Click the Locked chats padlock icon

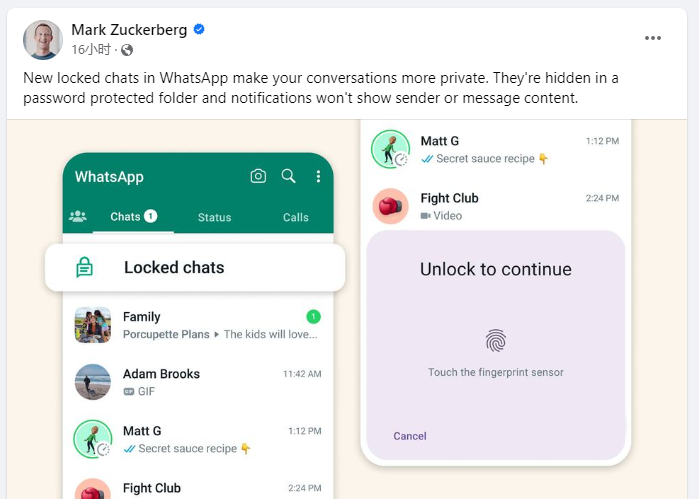pos(84,268)
